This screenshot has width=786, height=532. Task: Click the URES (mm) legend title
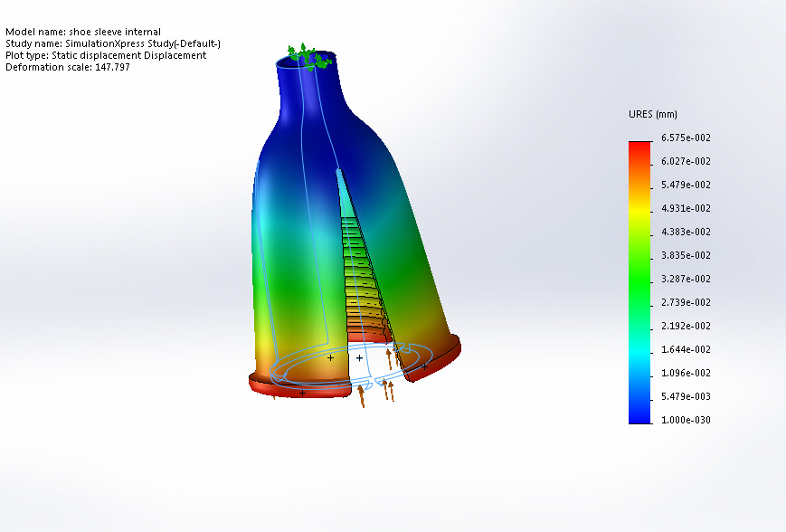click(653, 114)
